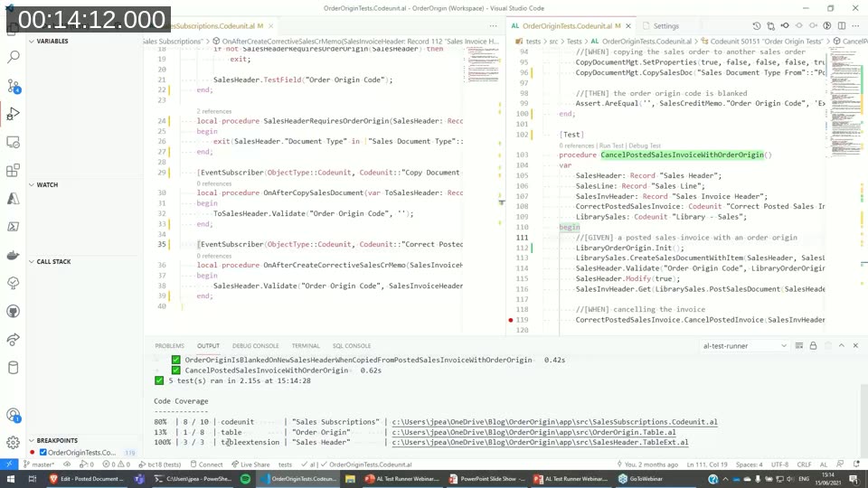Click the compare changes icon in editor toolbar

coord(771,26)
